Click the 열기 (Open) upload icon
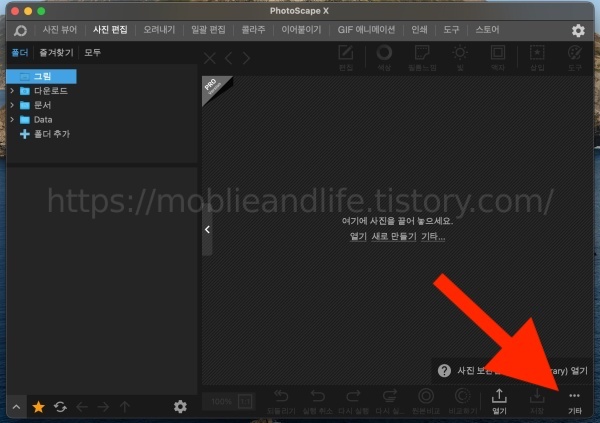The height and width of the screenshot is (423, 600). (499, 396)
